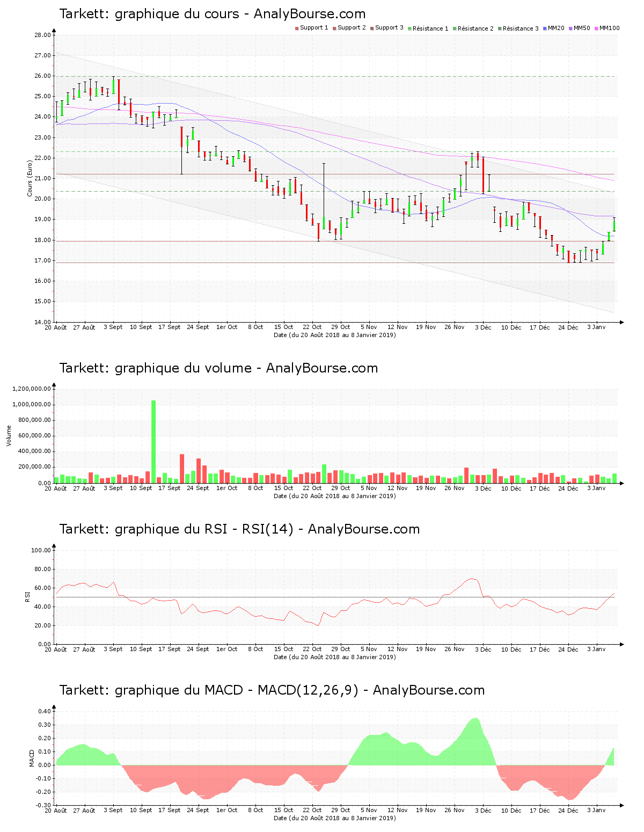Click the Résistance 1 legend color square
Viewport: 644px width, 832px height.
409,28
